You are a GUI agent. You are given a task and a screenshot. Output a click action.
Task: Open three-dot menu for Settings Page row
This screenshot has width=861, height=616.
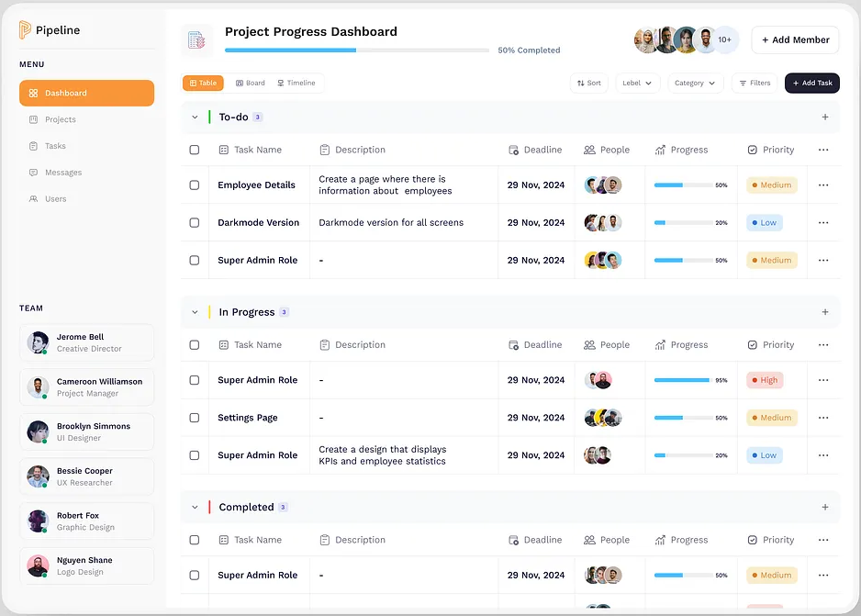[x=822, y=418]
